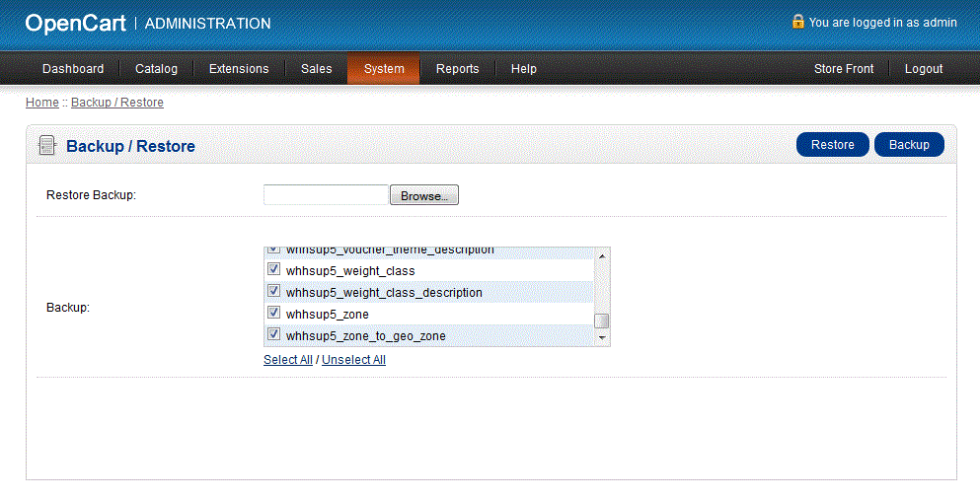Open the Reports dropdown menu
This screenshot has width=980, height=500.
pyautogui.click(x=457, y=69)
